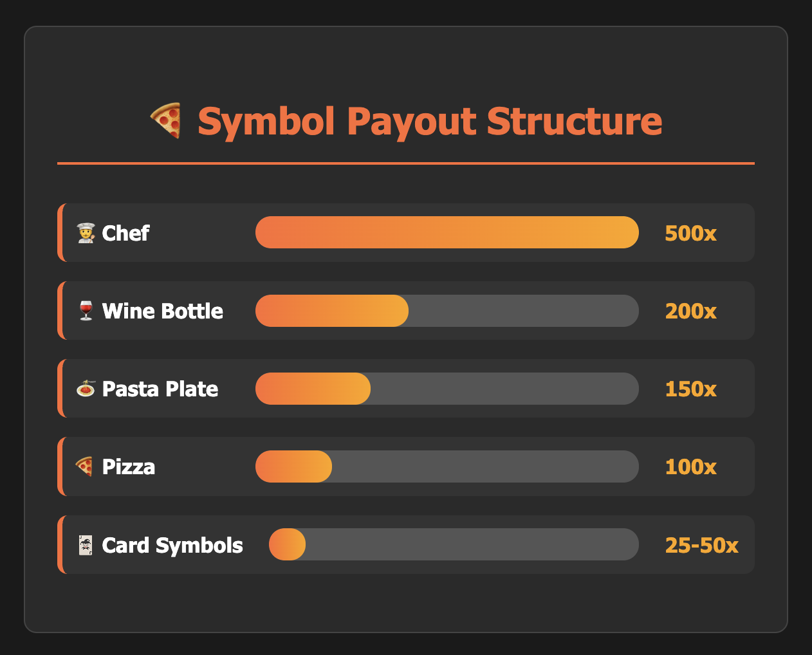Click the 500x payout value

[690, 233]
